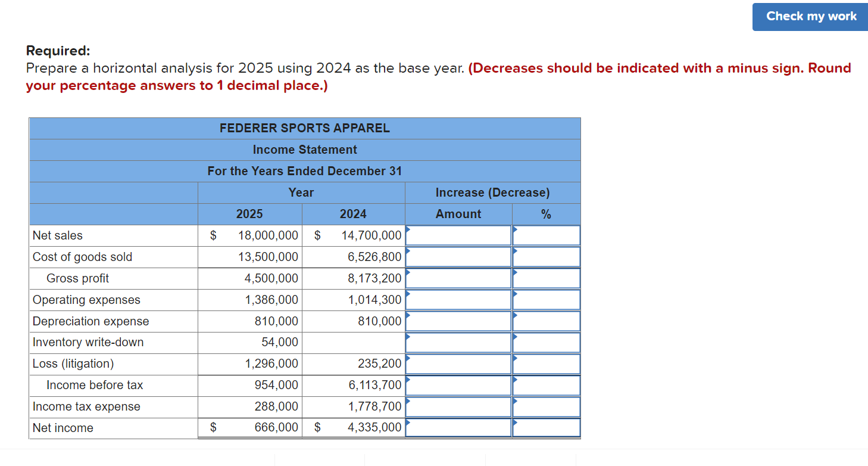Select the Gross profit Amount input field
Screen dimensions: 868x466
point(458,278)
